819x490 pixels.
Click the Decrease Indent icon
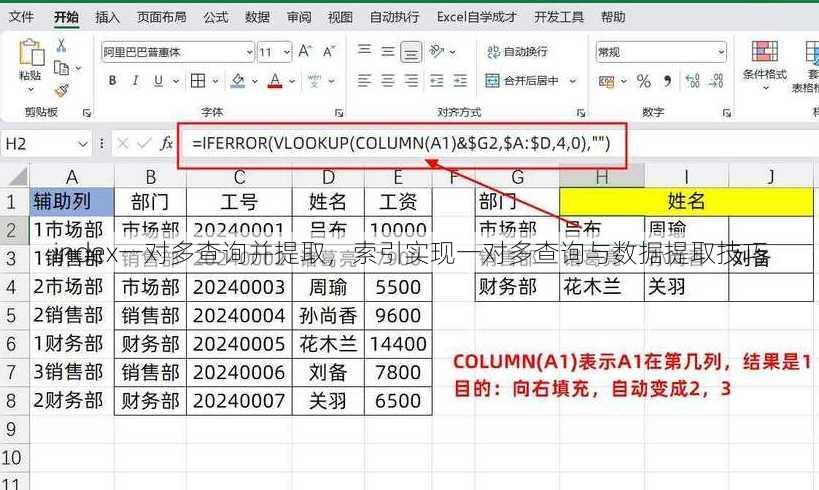point(436,80)
